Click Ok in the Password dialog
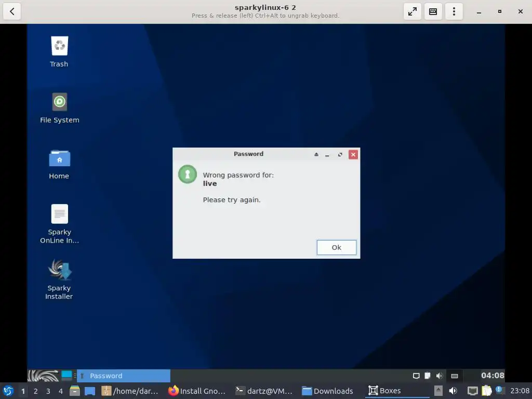Screen dimensions: 532x399 click(x=336, y=247)
